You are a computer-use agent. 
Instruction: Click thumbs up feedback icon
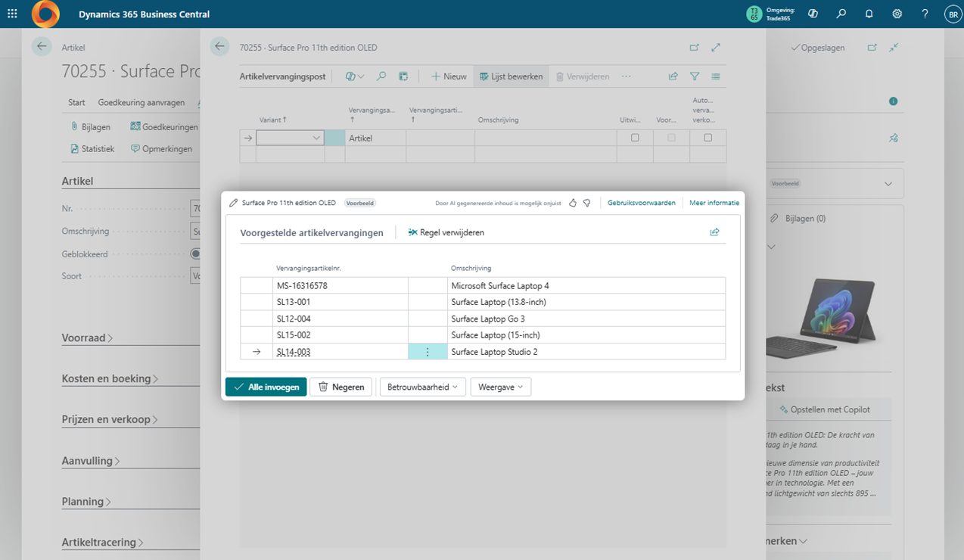click(573, 203)
